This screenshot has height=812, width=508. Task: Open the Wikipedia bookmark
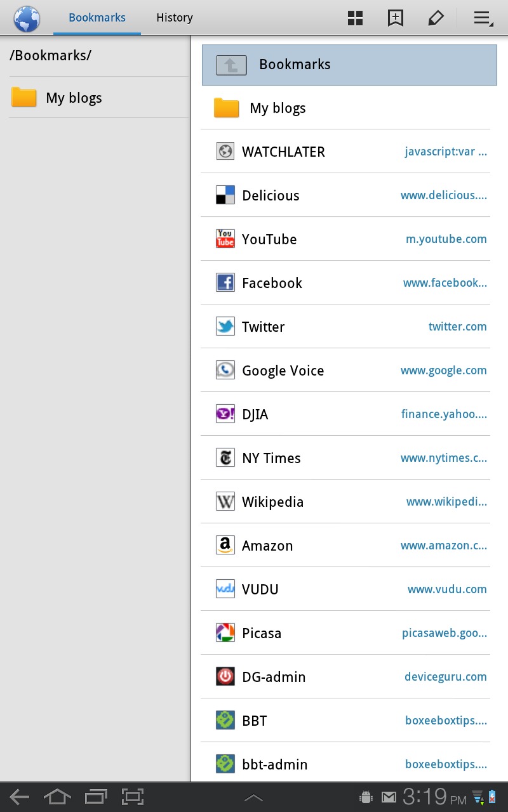click(345, 502)
